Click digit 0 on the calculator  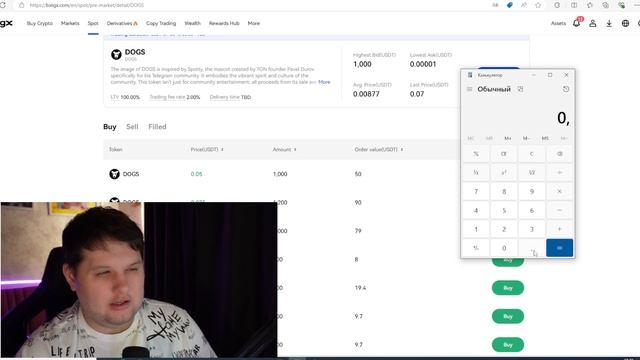504,248
